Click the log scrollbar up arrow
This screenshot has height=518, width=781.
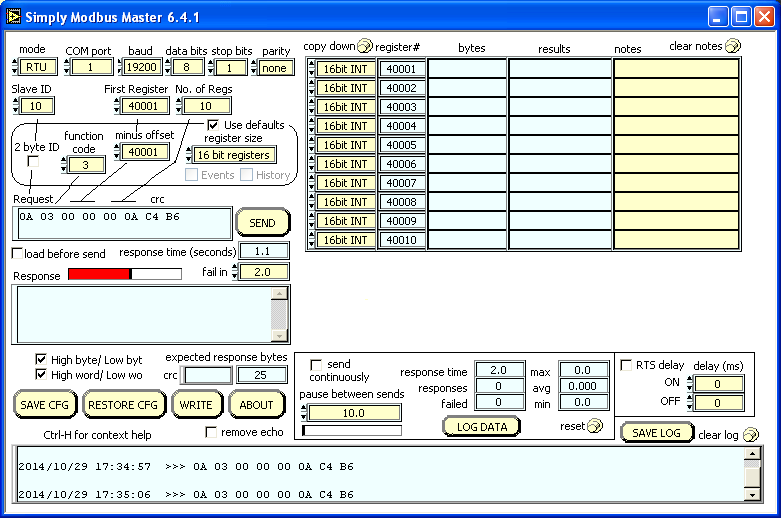[x=752, y=454]
